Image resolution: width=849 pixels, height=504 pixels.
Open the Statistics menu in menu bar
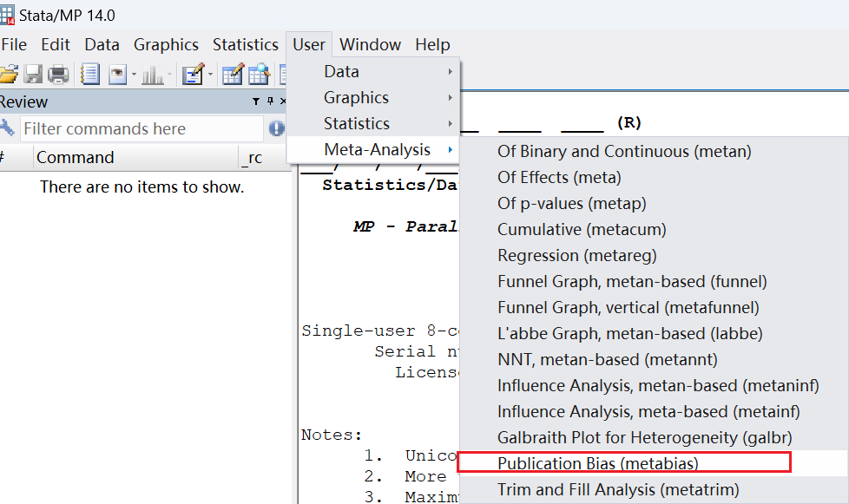tap(246, 44)
